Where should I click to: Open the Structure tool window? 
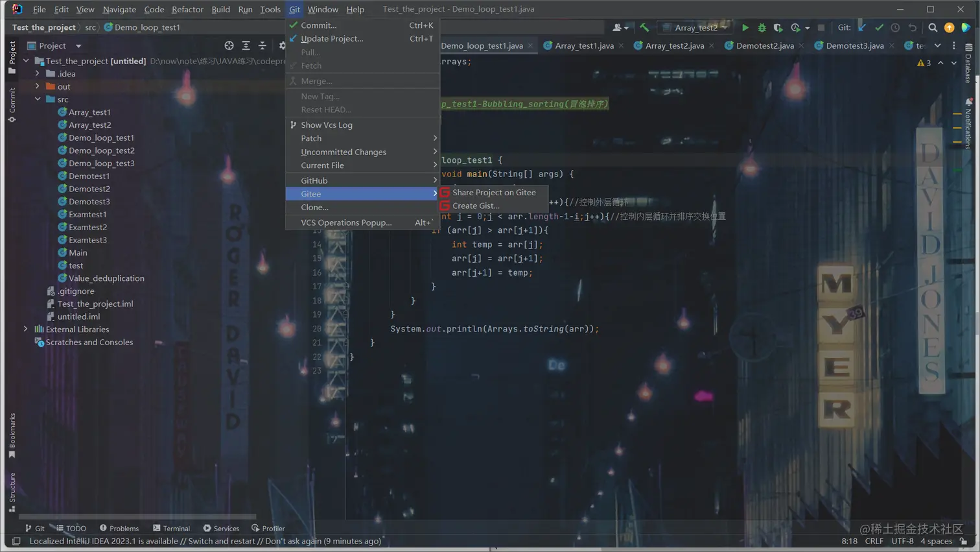[12, 492]
